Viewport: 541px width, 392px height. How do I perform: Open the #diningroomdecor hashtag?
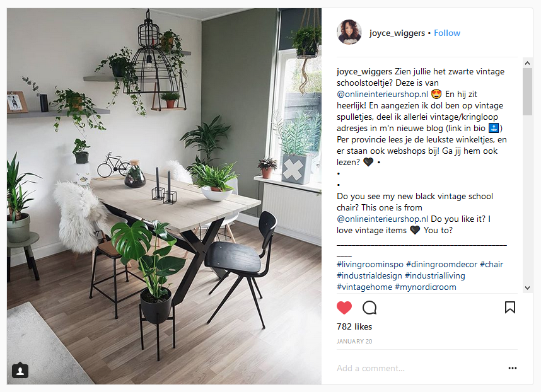pos(441,265)
